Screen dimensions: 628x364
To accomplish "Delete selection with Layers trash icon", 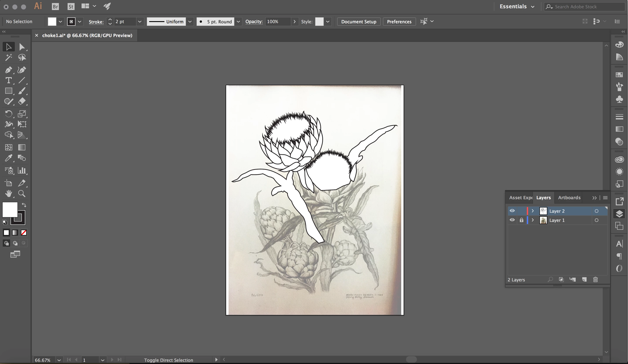I will [x=595, y=280].
